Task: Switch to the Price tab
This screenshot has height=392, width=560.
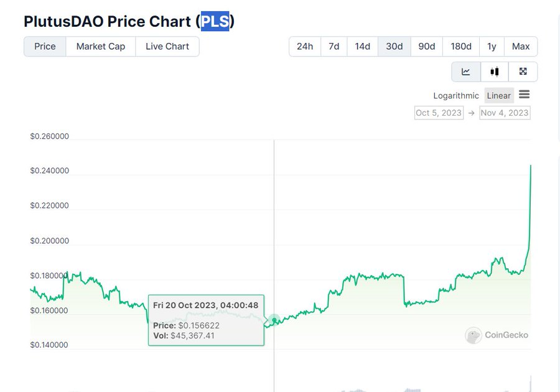Action: coord(45,47)
